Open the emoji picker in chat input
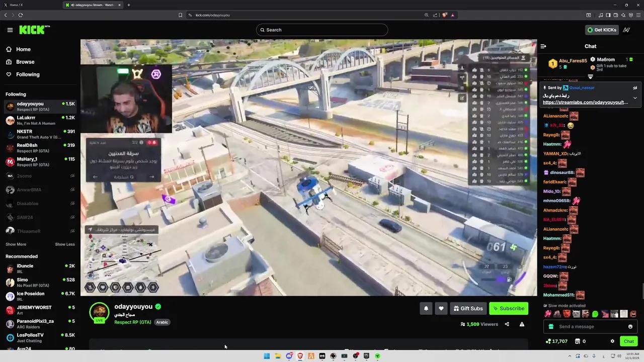This screenshot has height=362, width=644. (x=630, y=326)
